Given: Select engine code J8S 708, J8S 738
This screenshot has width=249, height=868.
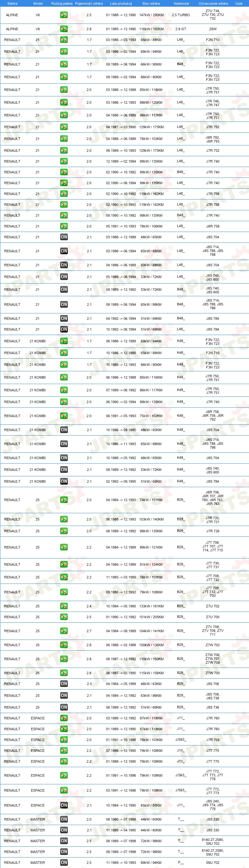Looking at the screenshot, I should pyautogui.click(x=213, y=696).
